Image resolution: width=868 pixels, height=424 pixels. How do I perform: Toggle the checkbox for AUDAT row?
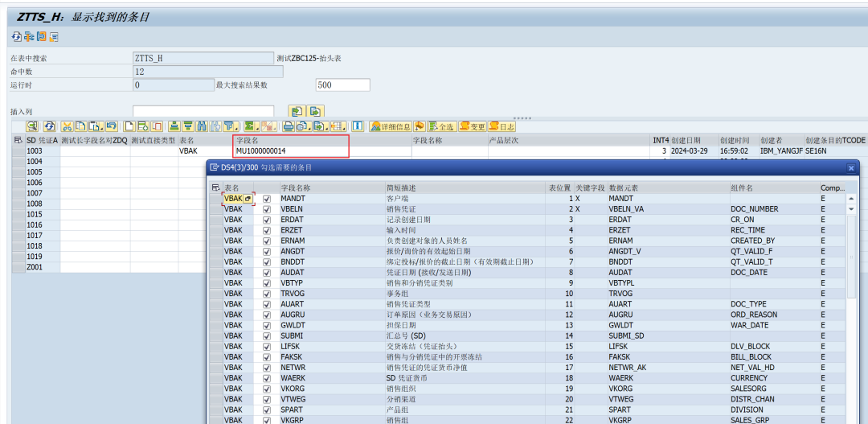point(267,273)
